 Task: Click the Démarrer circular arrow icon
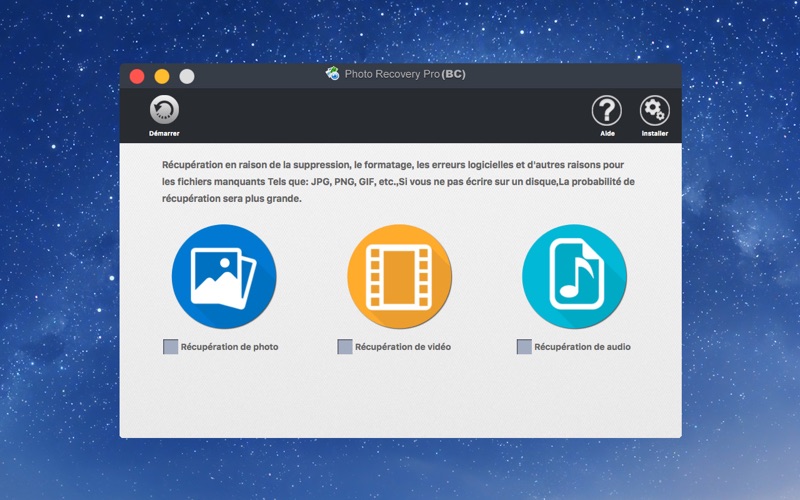point(164,109)
